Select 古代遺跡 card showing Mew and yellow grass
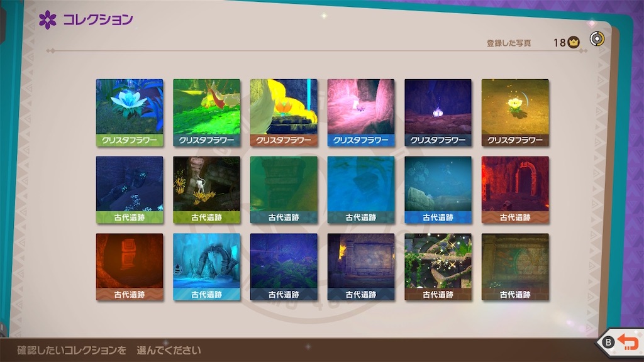This screenshot has height=362, width=644. tap(206, 190)
